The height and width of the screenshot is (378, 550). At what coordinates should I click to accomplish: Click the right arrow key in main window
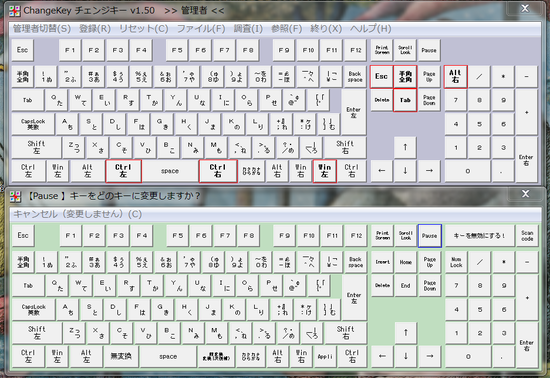point(429,171)
